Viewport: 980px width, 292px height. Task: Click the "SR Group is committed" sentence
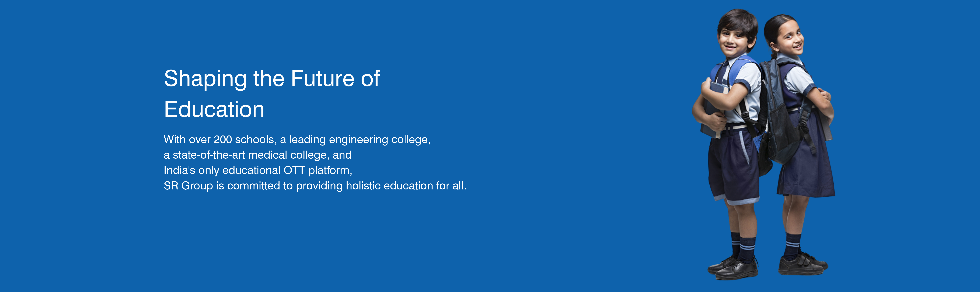(x=315, y=186)
